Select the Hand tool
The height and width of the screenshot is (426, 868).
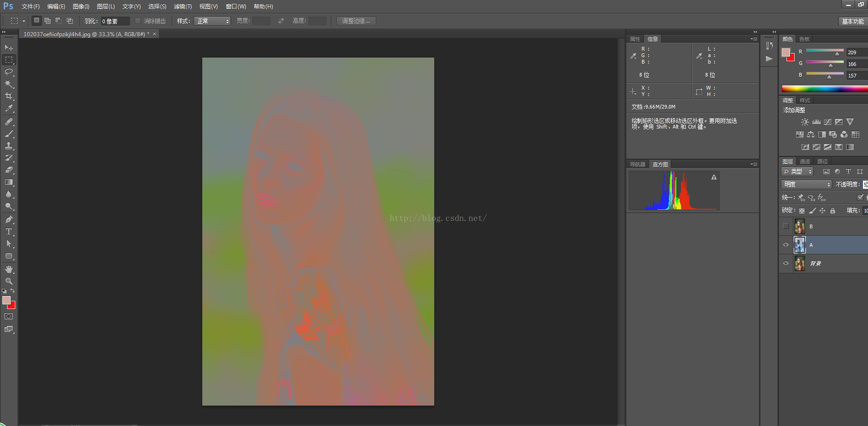point(9,269)
